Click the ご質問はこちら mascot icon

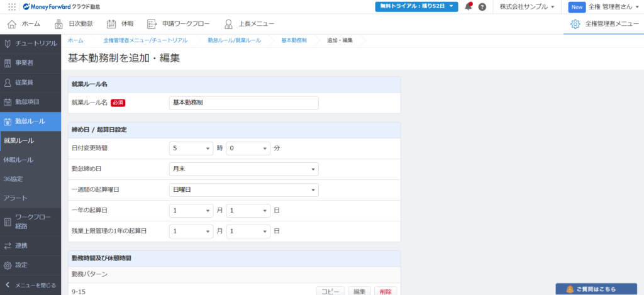[570, 289]
